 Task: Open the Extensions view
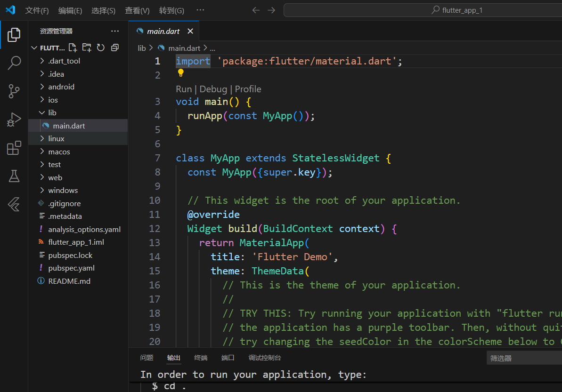14,148
